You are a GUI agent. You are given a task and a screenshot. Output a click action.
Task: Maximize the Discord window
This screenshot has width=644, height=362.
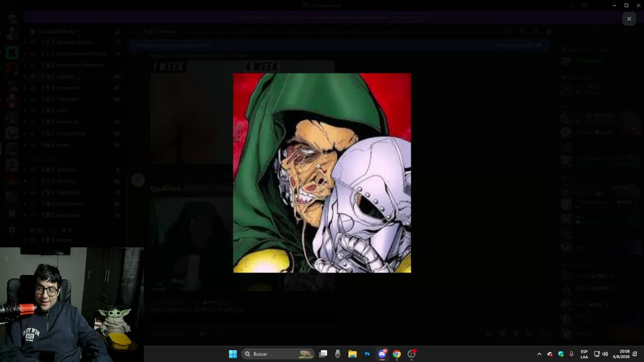click(626, 5)
